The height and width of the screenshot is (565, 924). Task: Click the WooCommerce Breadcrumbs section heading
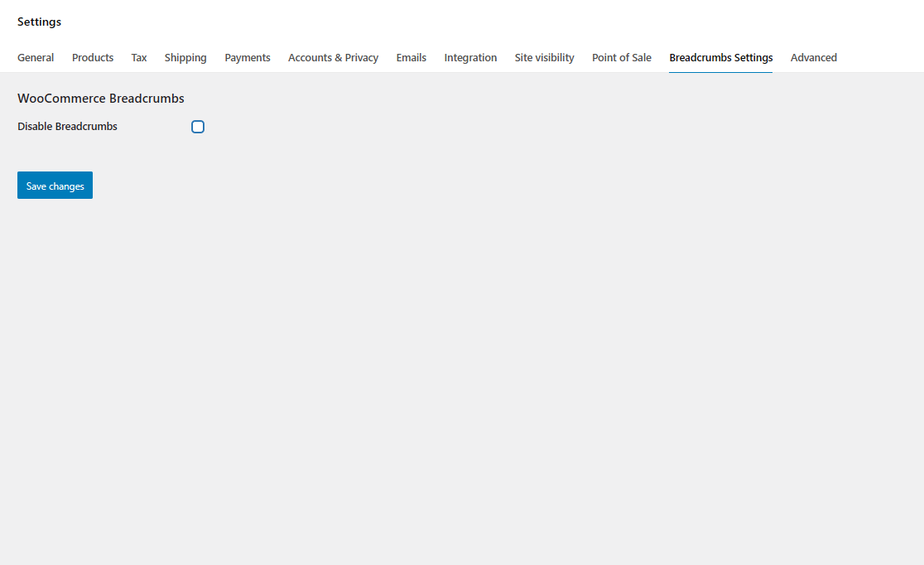tap(100, 99)
